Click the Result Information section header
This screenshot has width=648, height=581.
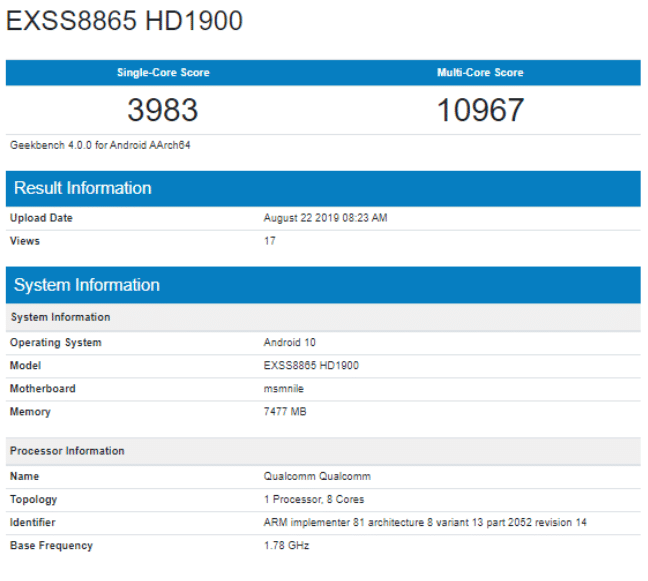point(323,188)
